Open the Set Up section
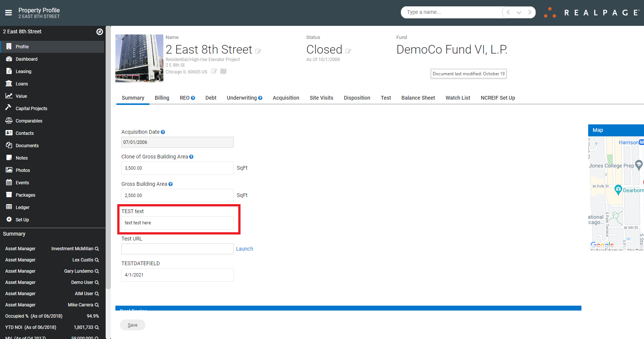 click(22, 220)
